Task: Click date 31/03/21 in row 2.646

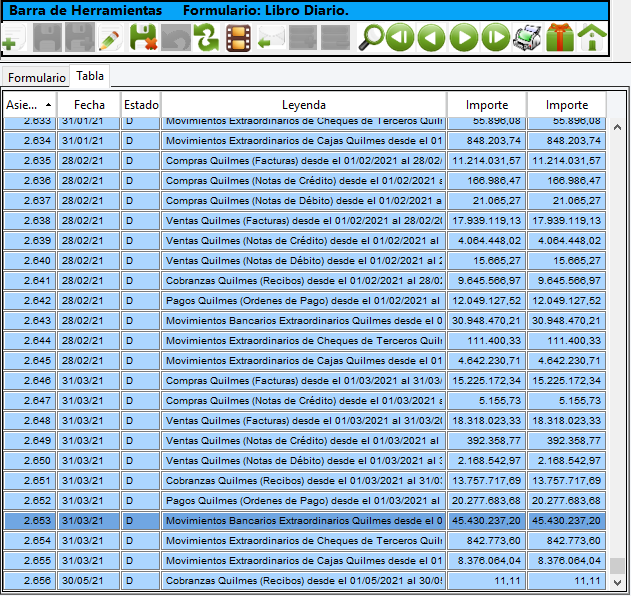Action: [x=89, y=381]
